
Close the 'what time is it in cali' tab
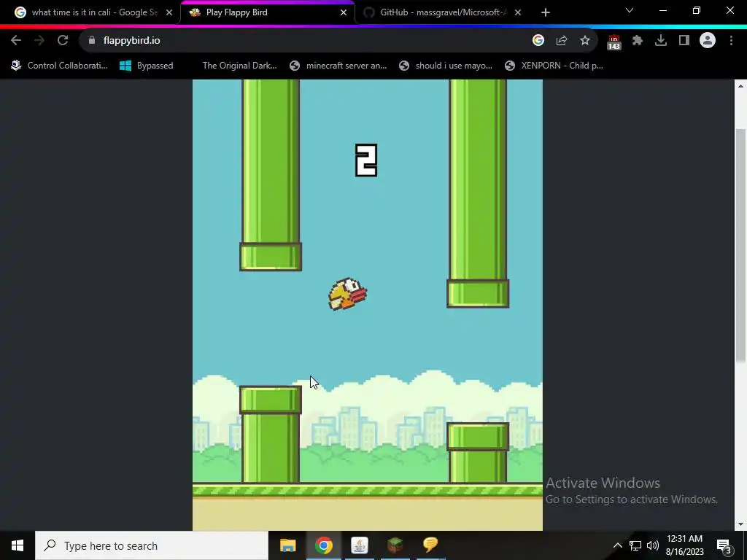(169, 12)
